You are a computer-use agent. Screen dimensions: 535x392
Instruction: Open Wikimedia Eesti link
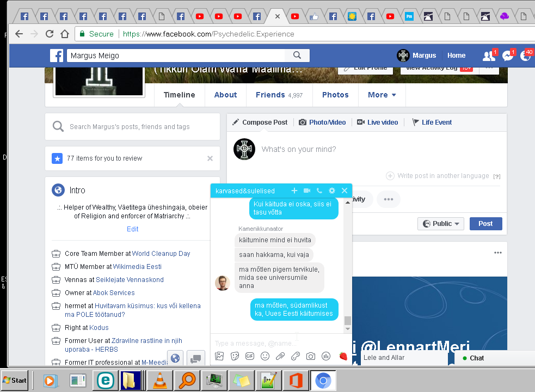click(x=137, y=267)
